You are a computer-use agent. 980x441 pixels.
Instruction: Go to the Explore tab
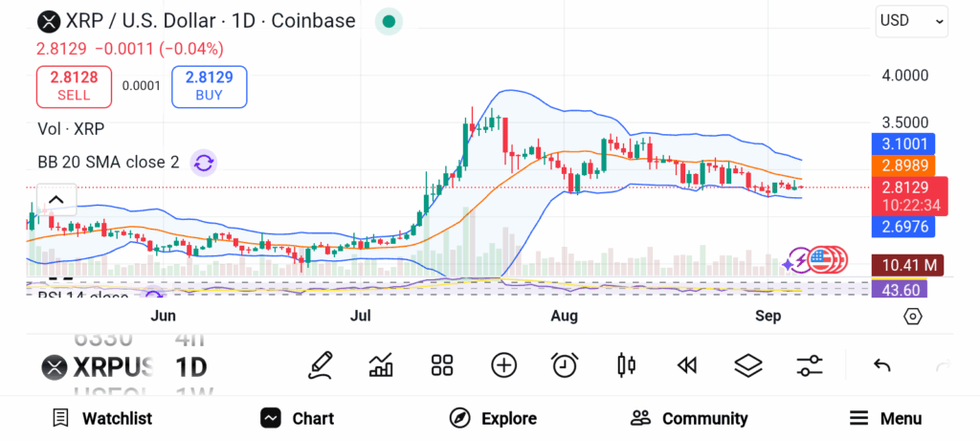(x=494, y=418)
